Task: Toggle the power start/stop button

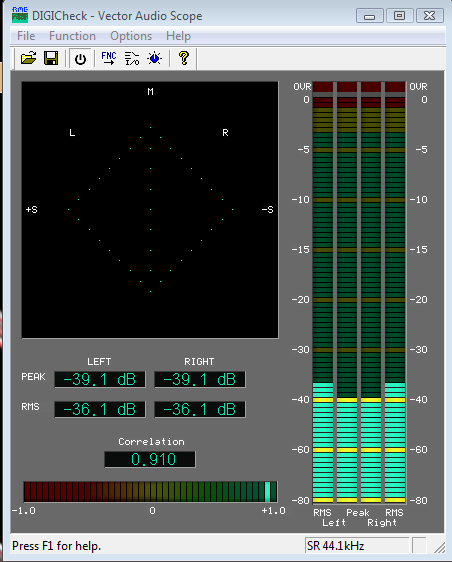Action: tap(80, 58)
